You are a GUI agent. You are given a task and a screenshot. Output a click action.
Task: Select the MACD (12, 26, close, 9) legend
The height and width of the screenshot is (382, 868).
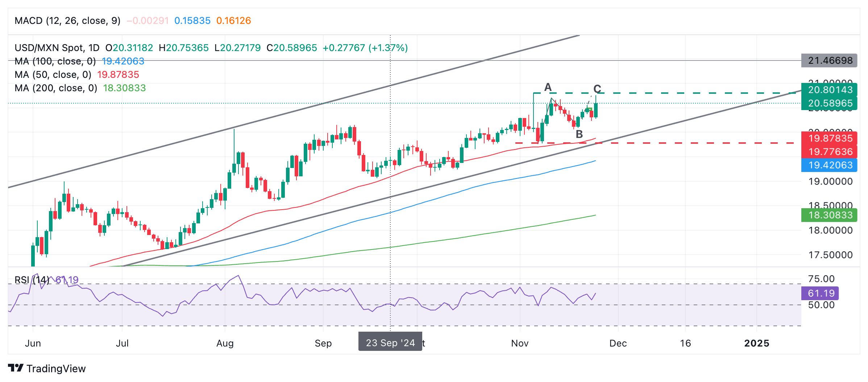coord(67,21)
